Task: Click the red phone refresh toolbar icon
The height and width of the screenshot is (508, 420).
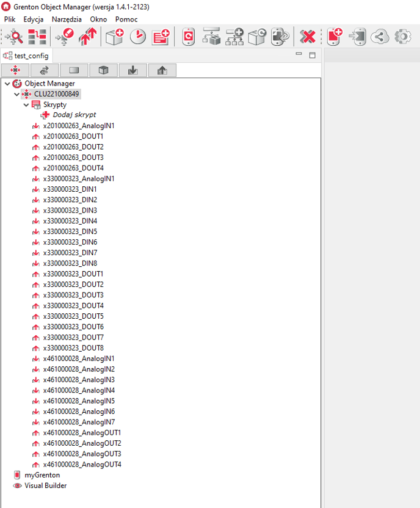Action: pos(189,37)
